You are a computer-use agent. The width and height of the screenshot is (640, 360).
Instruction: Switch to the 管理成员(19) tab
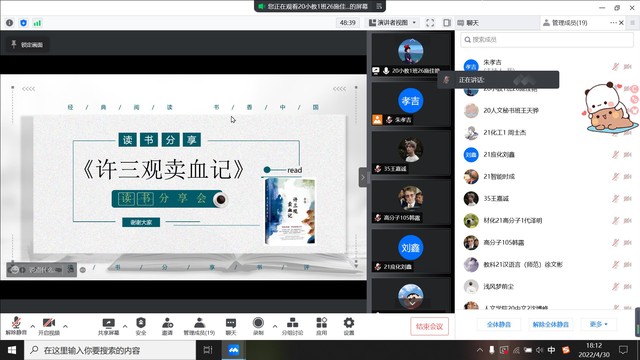[565, 23]
